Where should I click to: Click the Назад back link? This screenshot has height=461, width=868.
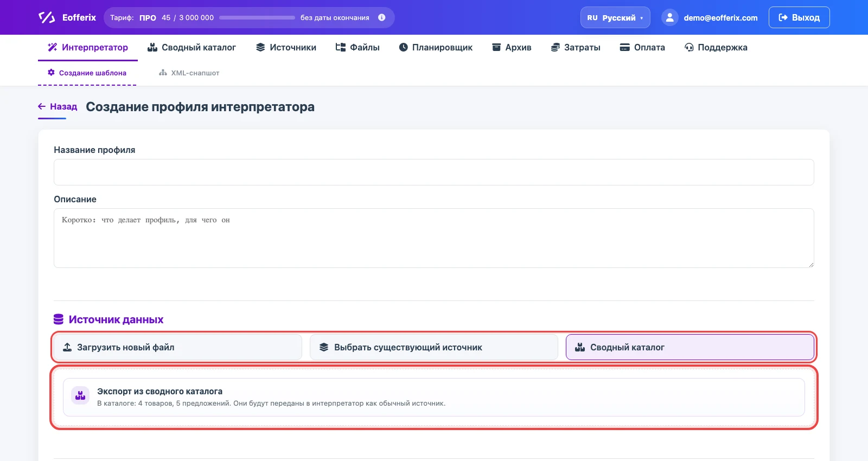[x=58, y=106]
